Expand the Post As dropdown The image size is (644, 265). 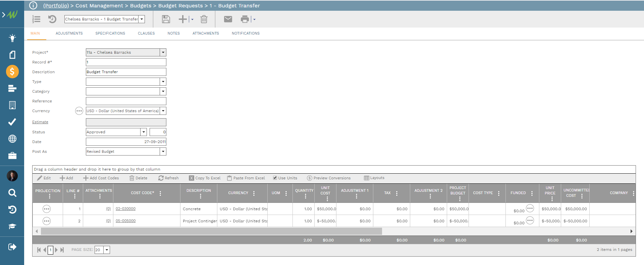[163, 151]
